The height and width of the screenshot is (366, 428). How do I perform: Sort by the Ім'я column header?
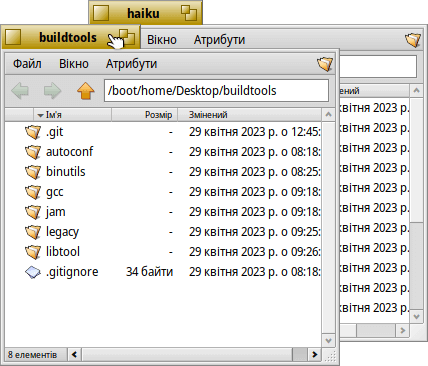(72, 115)
